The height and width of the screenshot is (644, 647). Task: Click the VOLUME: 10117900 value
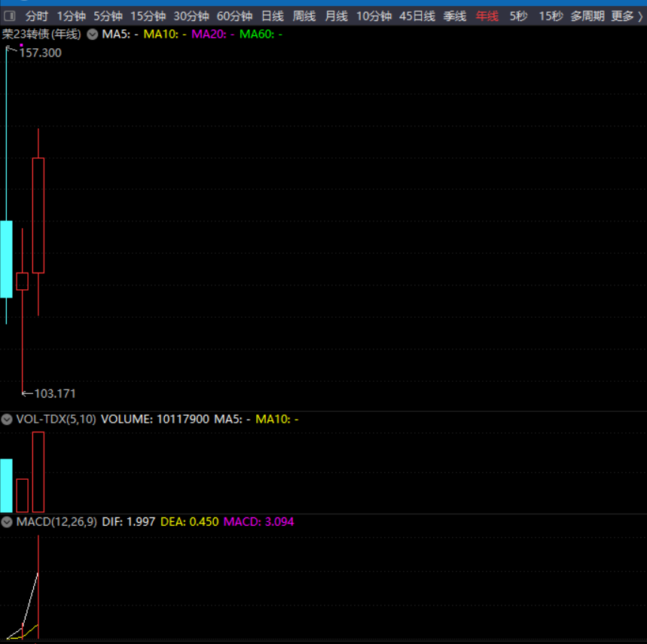tap(154, 419)
